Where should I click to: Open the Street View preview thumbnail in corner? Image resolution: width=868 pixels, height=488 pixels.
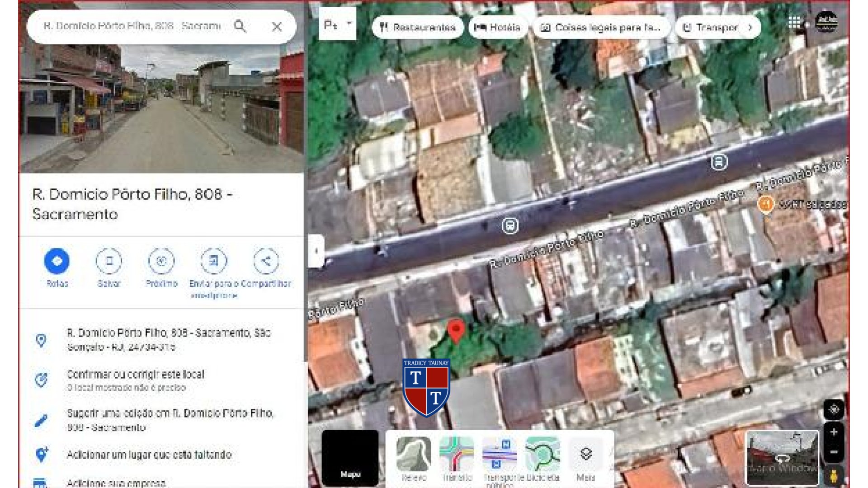[782, 458]
